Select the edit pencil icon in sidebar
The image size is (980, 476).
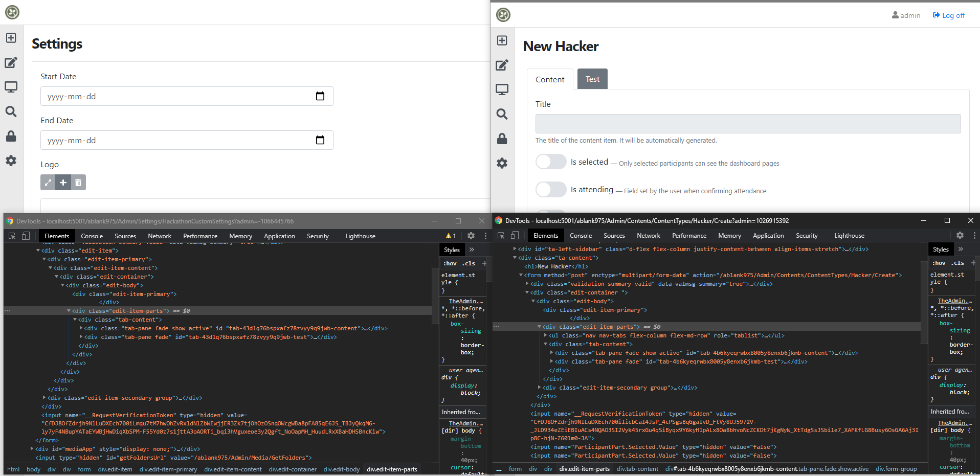(x=11, y=62)
